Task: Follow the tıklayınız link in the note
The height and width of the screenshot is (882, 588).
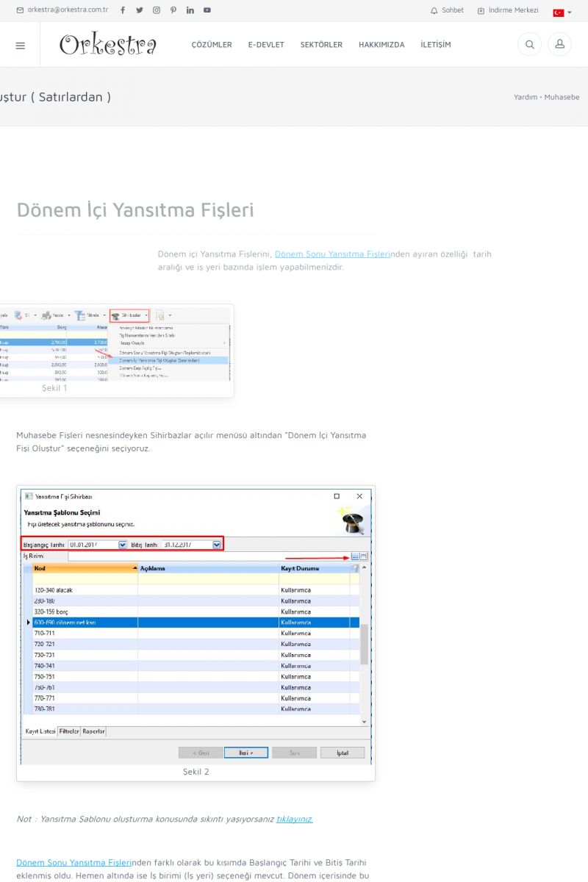Action: click(x=294, y=819)
